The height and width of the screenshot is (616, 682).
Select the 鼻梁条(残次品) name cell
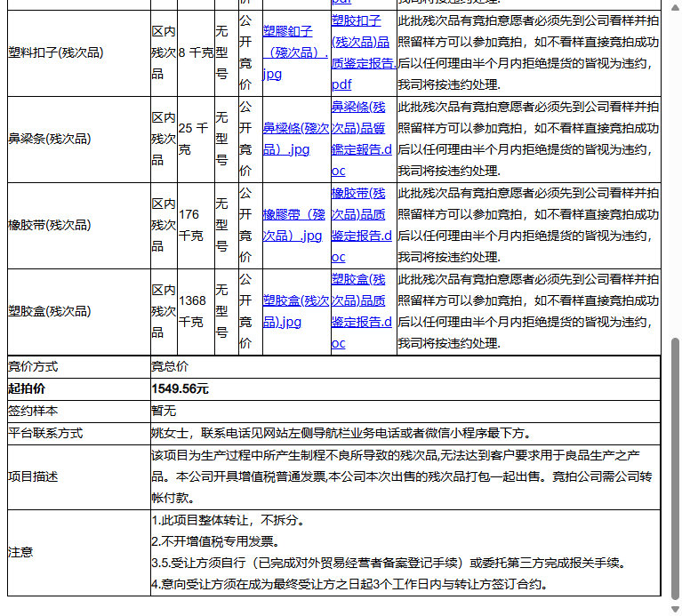[x=79, y=139]
